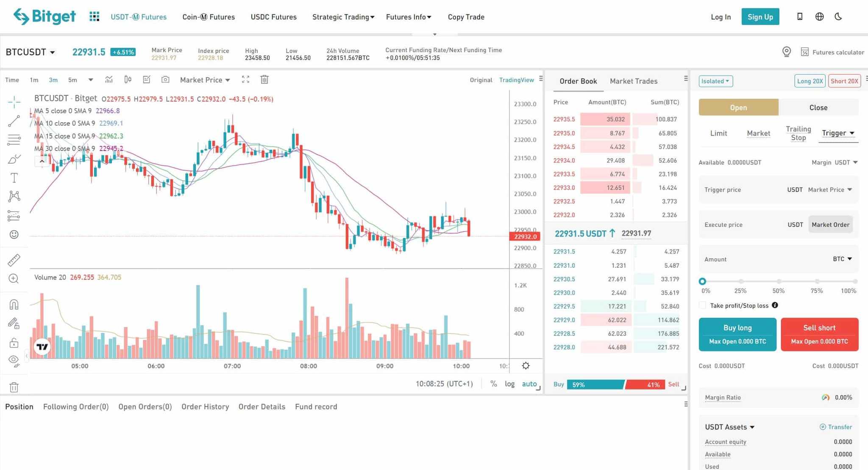Toggle the log scale on chart
The image size is (868, 470).
[x=509, y=384]
